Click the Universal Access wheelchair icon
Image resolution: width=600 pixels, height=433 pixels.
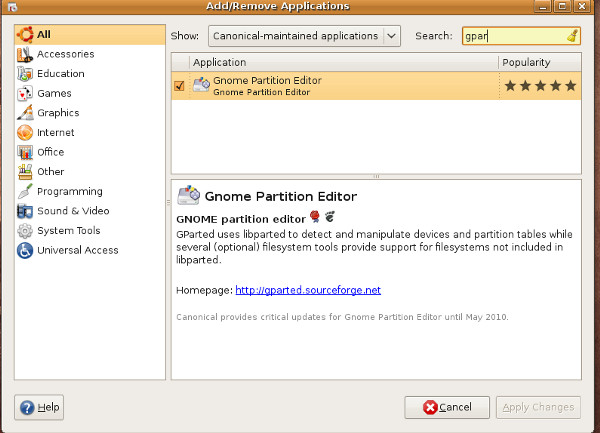pyautogui.click(x=25, y=251)
